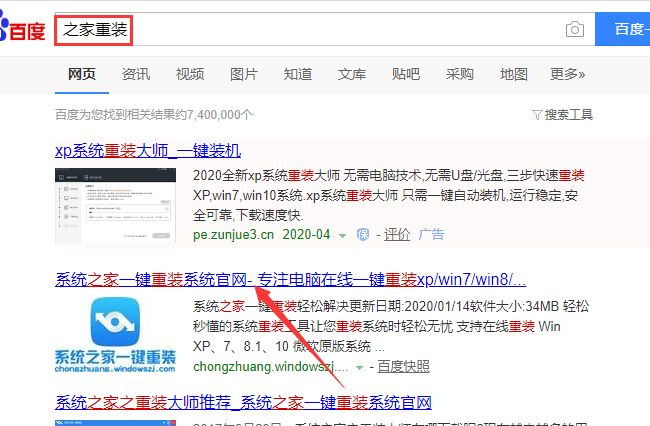Open the 知道 tab
The width and height of the screenshot is (650, 426).
(298, 74)
